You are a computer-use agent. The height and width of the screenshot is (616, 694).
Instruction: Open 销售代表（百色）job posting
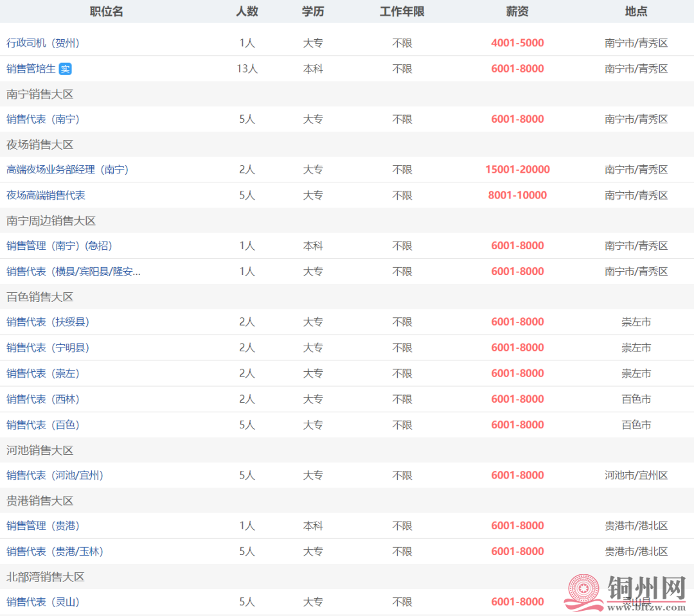coord(43,425)
